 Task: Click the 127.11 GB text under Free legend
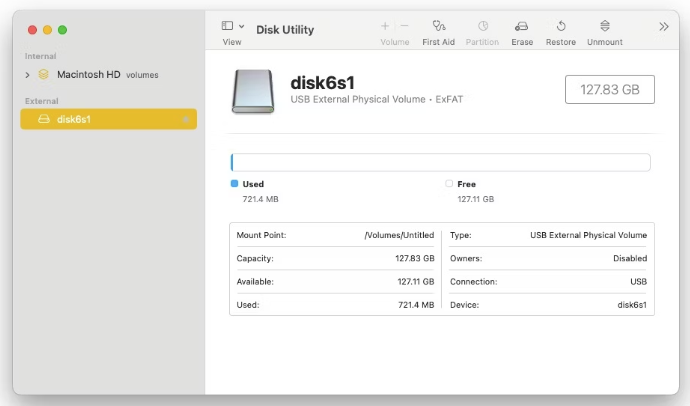click(x=476, y=199)
